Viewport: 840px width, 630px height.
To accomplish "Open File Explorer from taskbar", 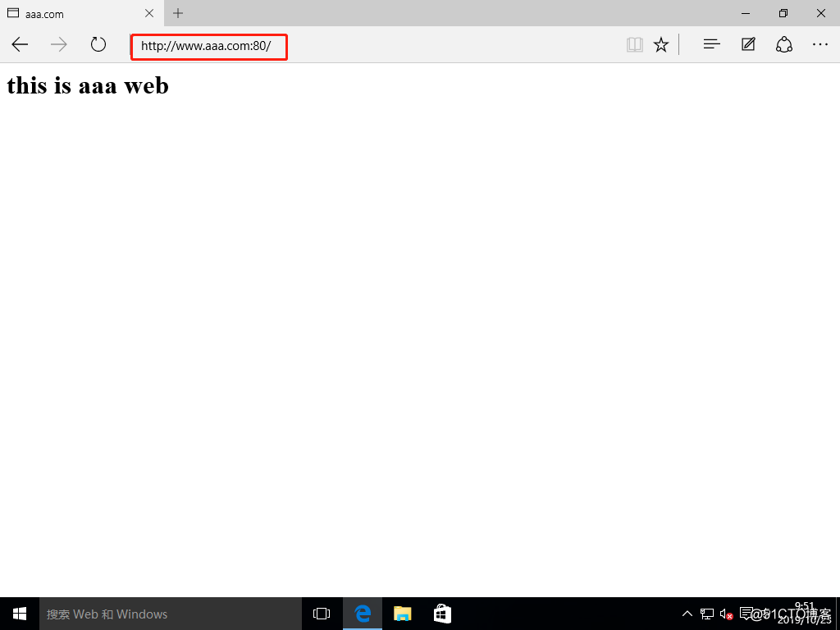I will [x=402, y=614].
